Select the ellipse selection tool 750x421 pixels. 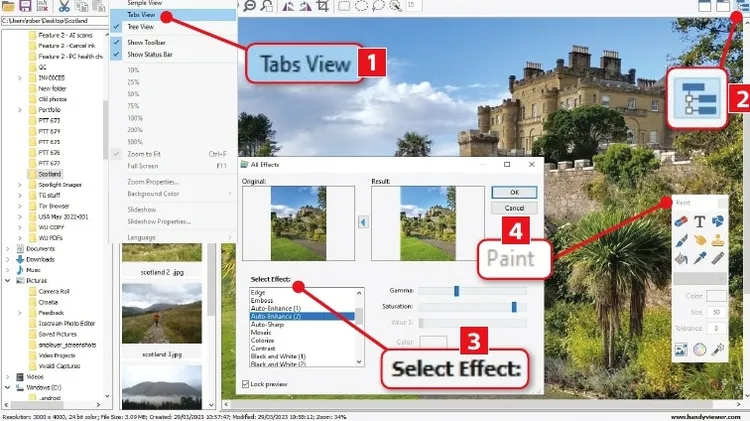[x=361, y=6]
